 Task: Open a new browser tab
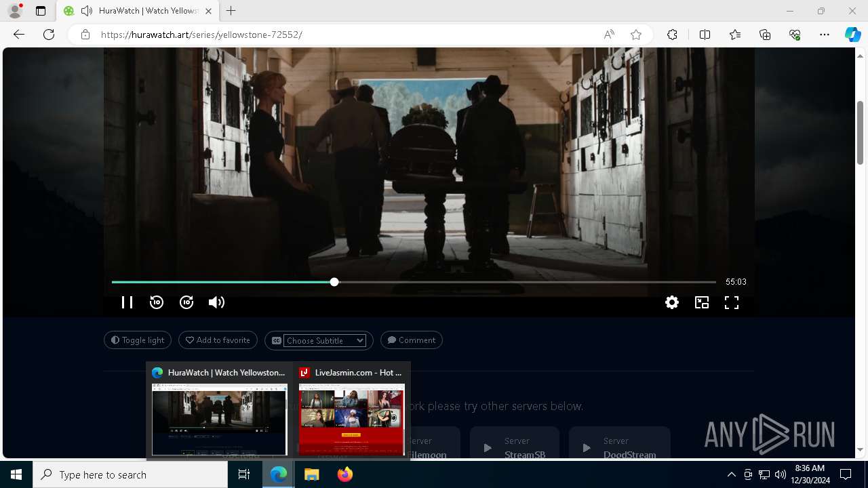[231, 11]
